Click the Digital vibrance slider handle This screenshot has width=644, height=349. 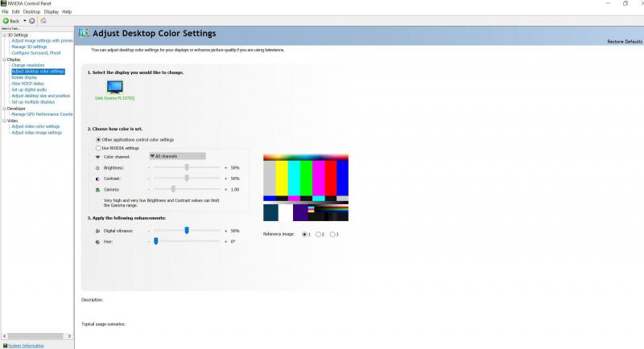pos(187,230)
